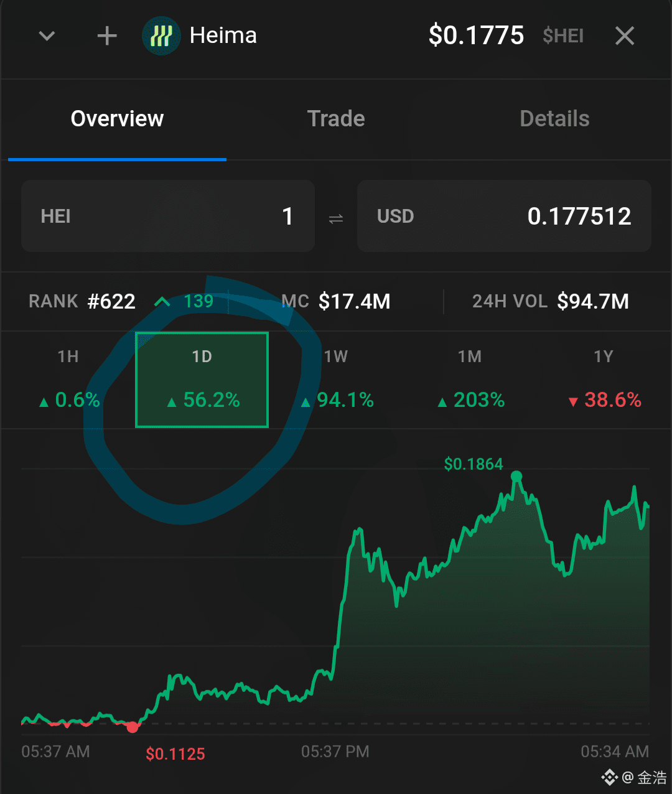Click the 05:37 PM axis label
The height and width of the screenshot is (794, 672).
coord(335,752)
